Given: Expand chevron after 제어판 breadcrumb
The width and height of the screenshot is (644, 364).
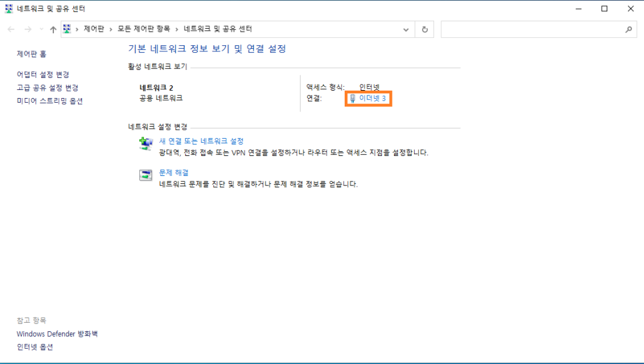Looking at the screenshot, I should 111,29.
